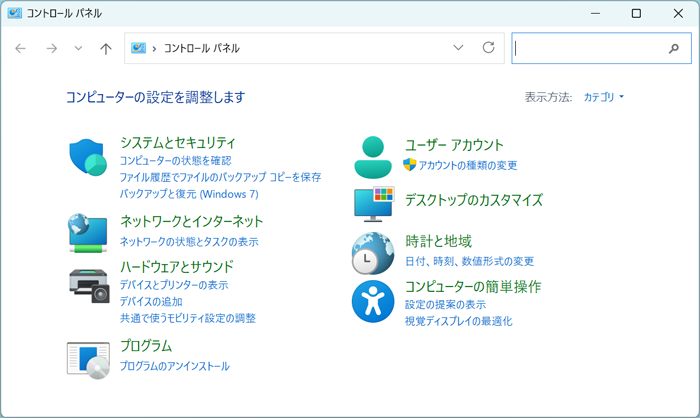Click the back arrow navigation button
The width and height of the screenshot is (700, 418).
coord(21,48)
